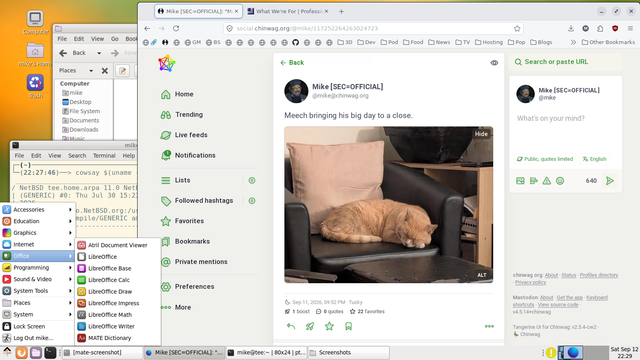Boost the post using the rocket icon
This screenshot has height=360, width=640.
(x=310, y=326)
